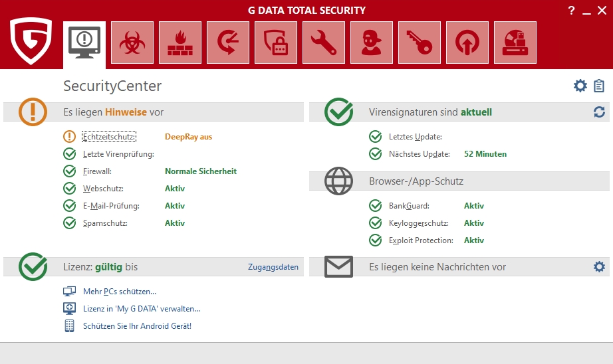Image resolution: width=613 pixels, height=364 pixels.
Task: Refresh virus signatures with update icon
Action: click(x=599, y=112)
